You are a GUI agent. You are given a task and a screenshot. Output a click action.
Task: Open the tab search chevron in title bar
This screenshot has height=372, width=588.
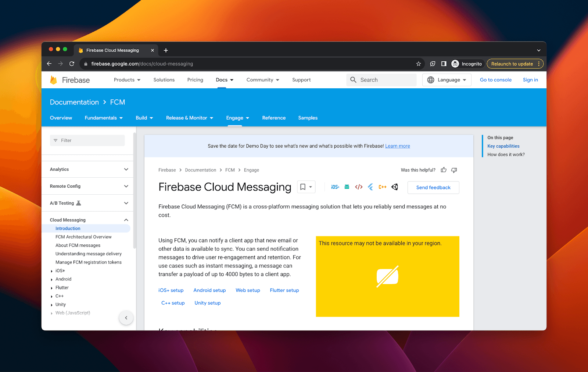coord(538,50)
